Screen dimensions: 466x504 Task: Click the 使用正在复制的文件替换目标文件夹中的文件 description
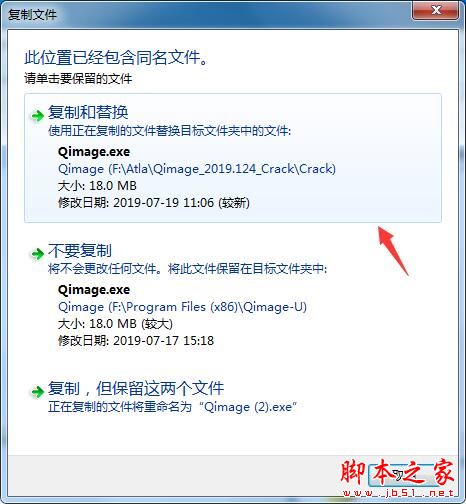169,131
